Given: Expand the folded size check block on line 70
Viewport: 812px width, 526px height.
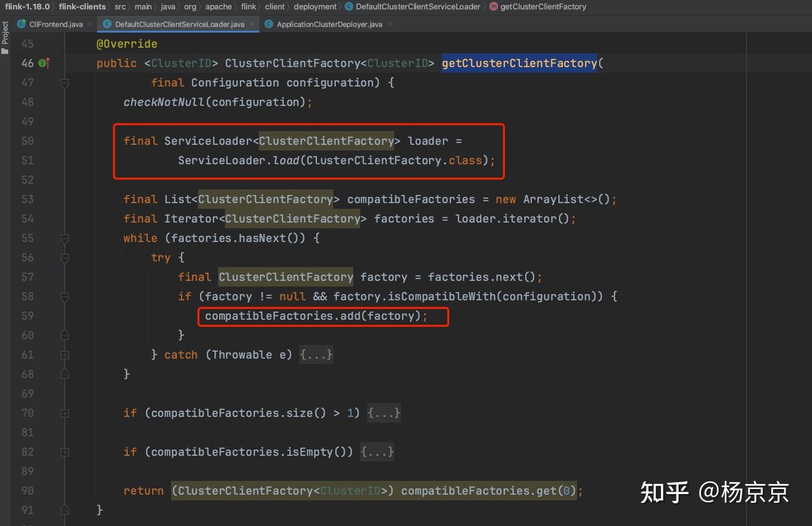Looking at the screenshot, I should [x=65, y=413].
